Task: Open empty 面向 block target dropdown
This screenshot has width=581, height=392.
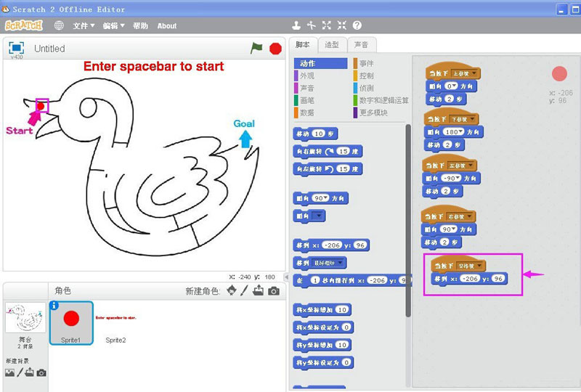Action: 318,216
